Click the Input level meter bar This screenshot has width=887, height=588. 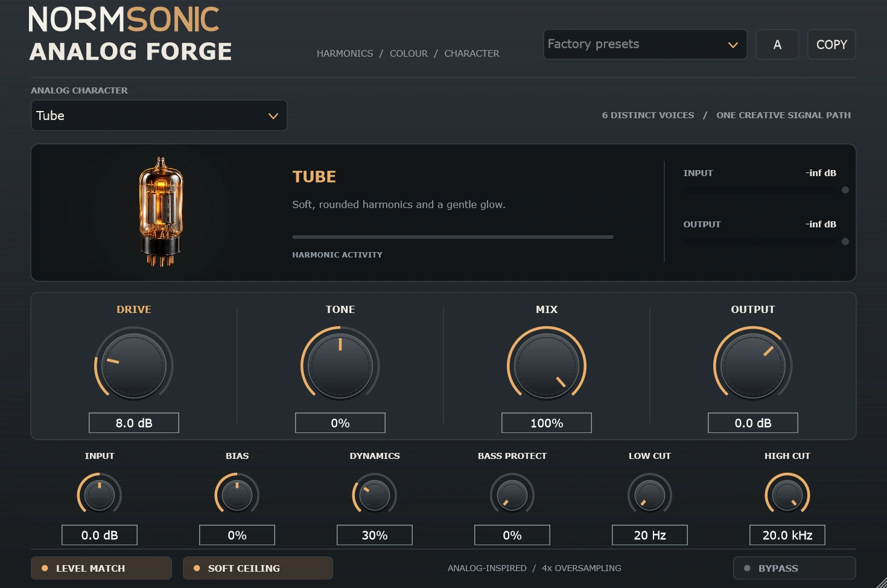(x=761, y=190)
